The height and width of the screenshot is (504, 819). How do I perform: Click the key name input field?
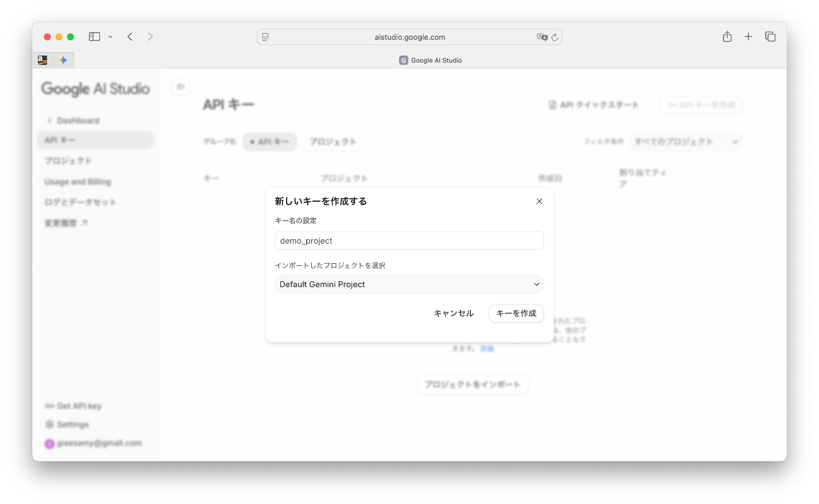[409, 240]
